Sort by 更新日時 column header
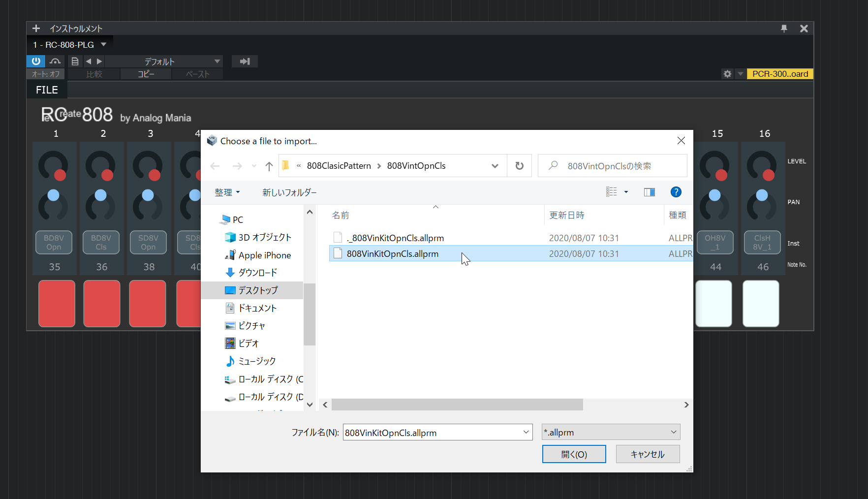 coord(567,215)
